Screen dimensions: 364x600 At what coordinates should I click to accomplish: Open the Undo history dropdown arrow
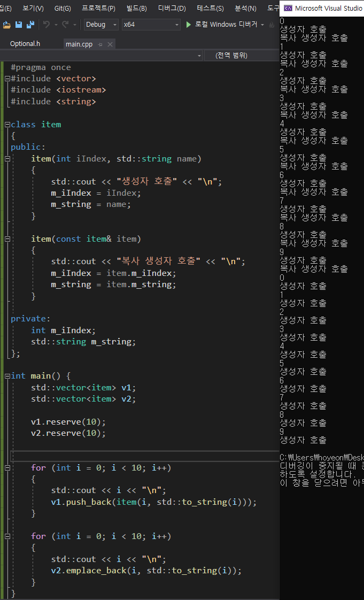tap(56, 25)
